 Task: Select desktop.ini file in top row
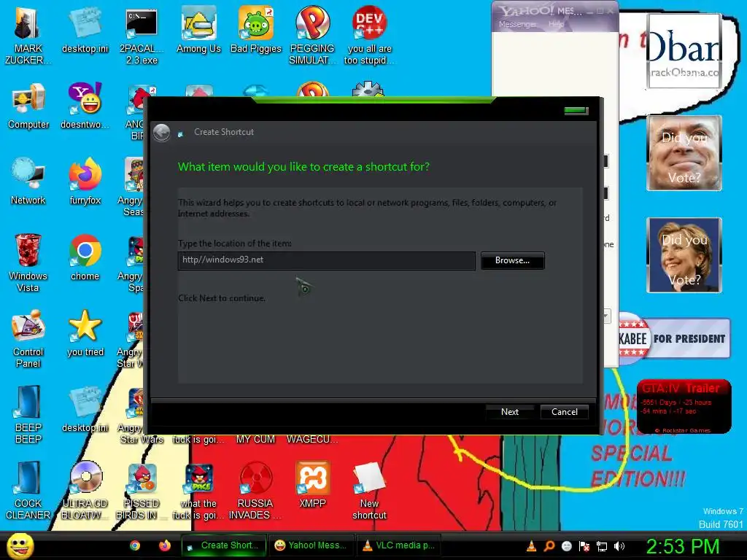pos(85,31)
